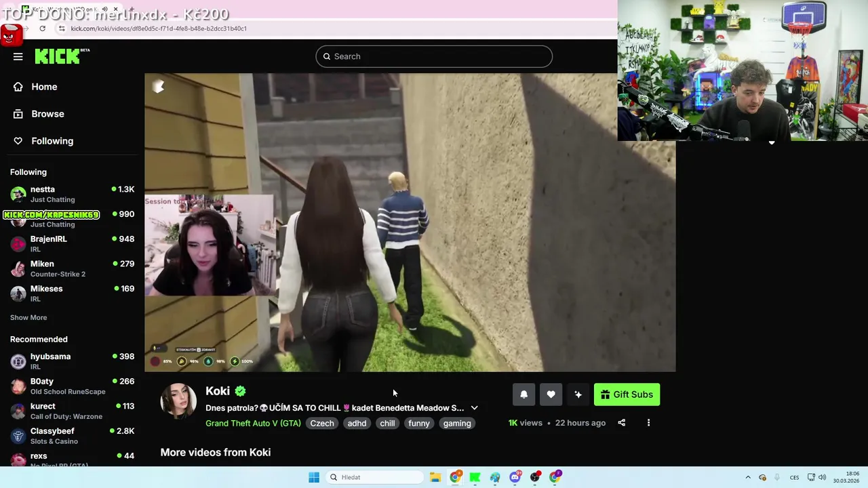The height and width of the screenshot is (488, 868).
Task: Switch the CES keyboard language indicator
Action: click(x=794, y=477)
